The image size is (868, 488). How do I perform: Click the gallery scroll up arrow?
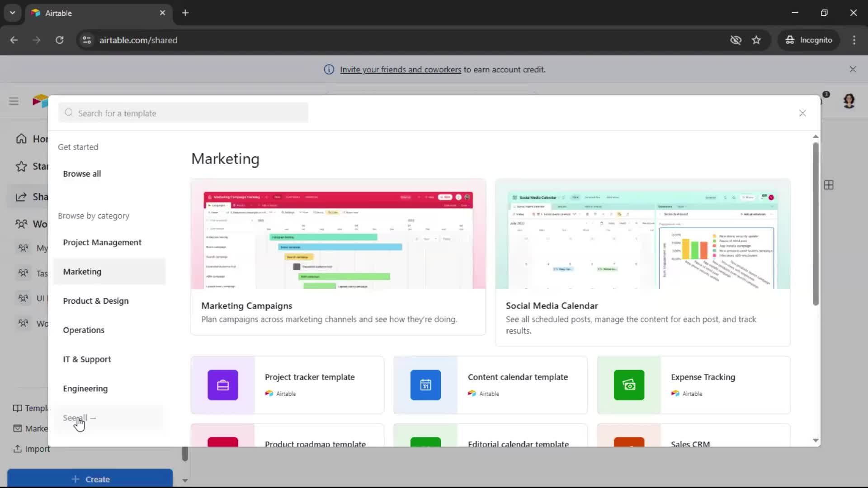816,136
